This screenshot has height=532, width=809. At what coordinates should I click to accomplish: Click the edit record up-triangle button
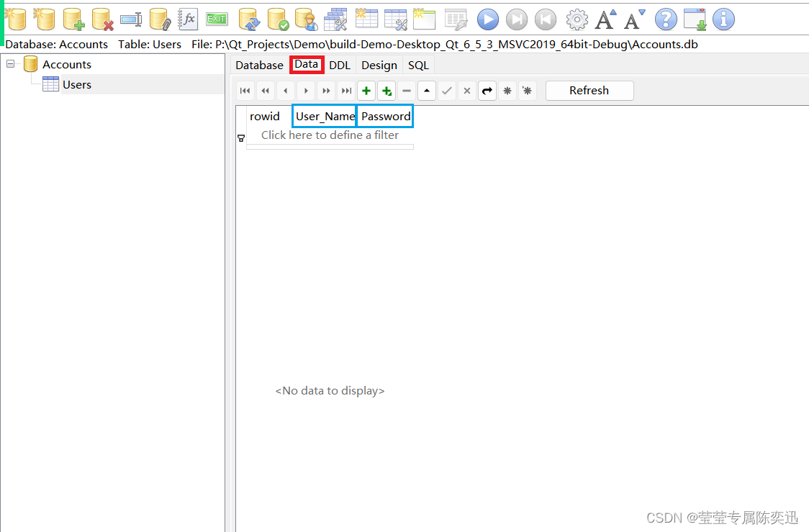coord(427,91)
